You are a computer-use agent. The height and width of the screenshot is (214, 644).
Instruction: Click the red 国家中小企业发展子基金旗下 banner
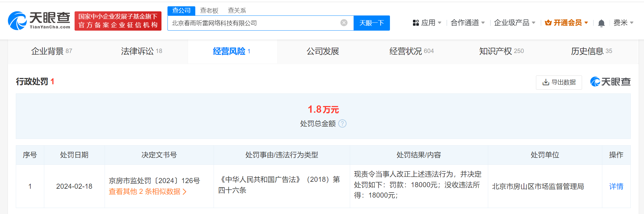pyautogui.click(x=118, y=21)
